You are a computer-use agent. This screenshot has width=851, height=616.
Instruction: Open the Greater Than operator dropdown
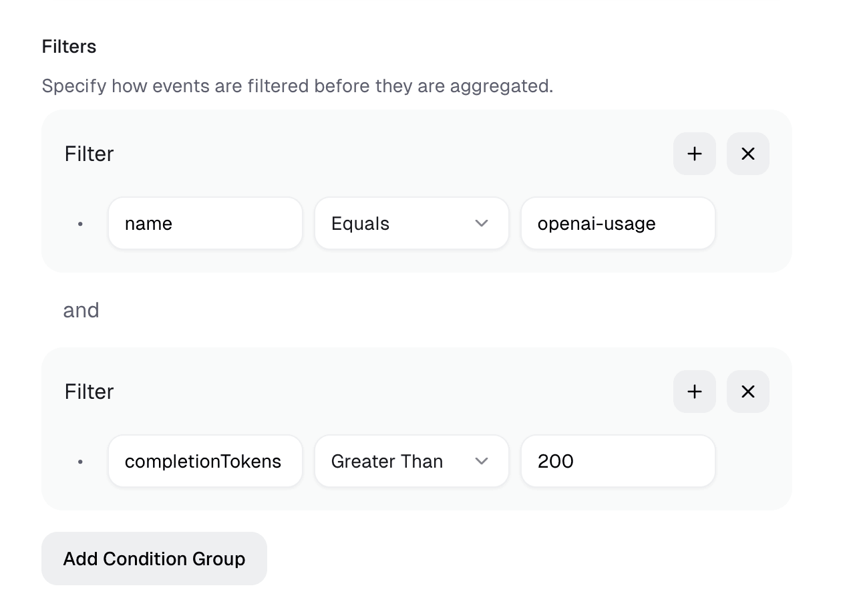click(411, 461)
